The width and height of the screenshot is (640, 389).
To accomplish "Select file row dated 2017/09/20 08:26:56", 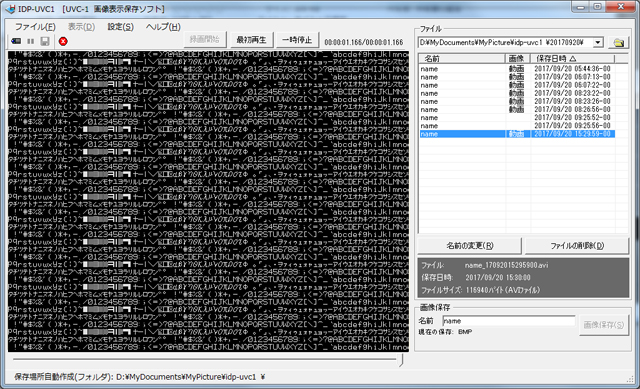I will (x=517, y=110).
